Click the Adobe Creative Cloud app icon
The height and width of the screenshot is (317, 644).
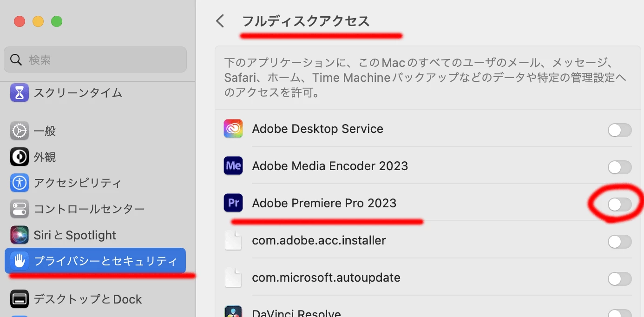233,129
